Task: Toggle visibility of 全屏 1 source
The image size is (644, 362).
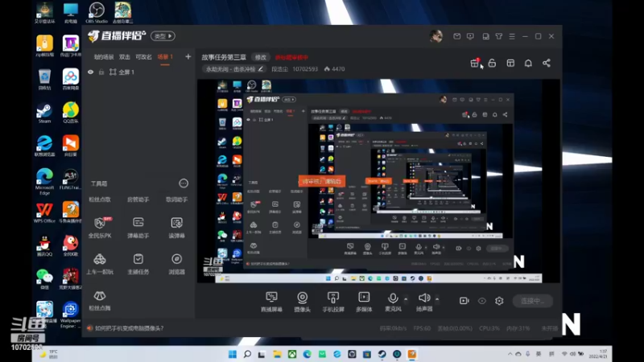Action: click(x=91, y=72)
